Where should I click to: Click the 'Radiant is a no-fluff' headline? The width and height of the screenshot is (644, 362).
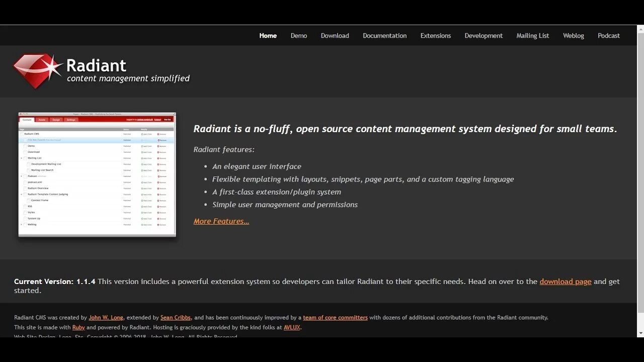[405, 129]
